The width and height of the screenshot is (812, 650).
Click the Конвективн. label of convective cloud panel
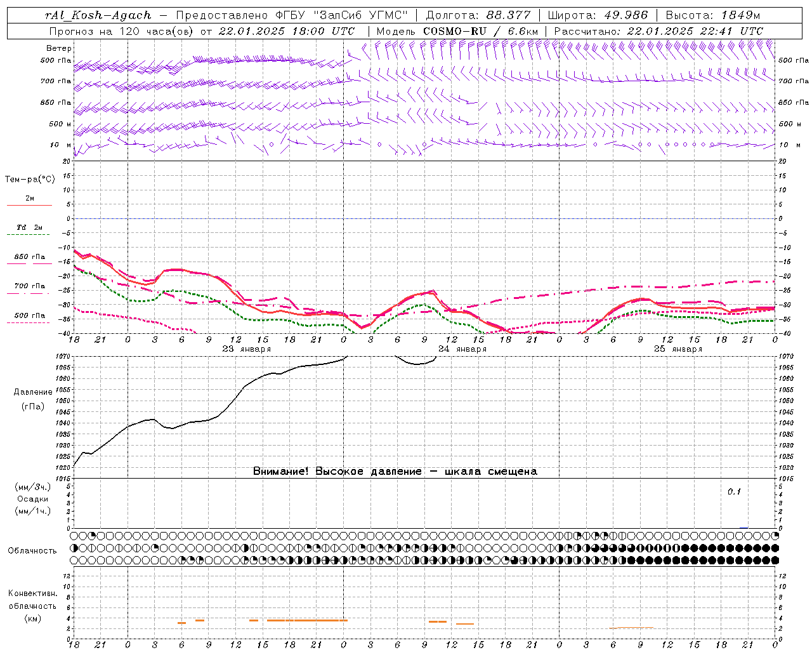point(32,594)
